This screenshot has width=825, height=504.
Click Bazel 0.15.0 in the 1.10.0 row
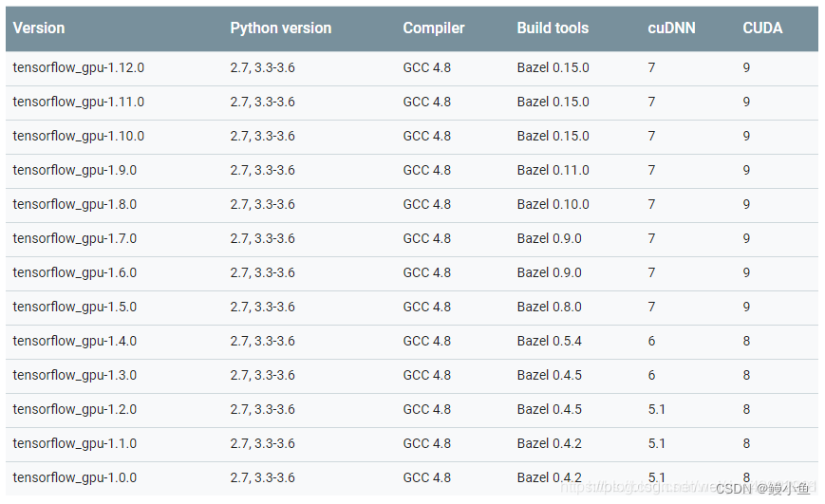point(553,137)
